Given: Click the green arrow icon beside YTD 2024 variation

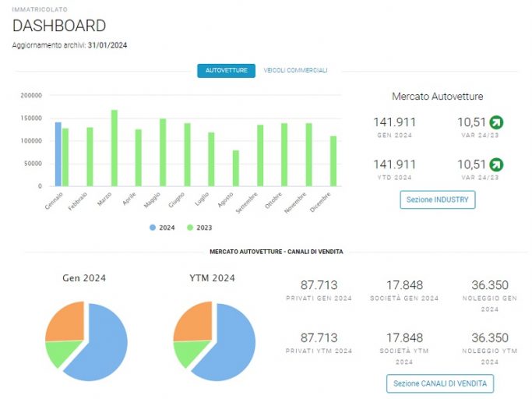Looking at the screenshot, I should click(x=496, y=164).
